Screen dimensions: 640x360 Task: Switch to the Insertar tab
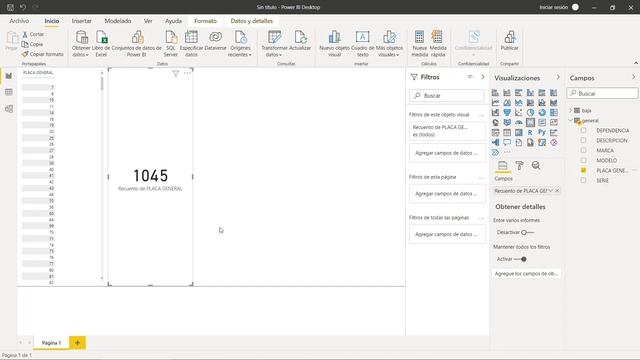pyautogui.click(x=82, y=21)
